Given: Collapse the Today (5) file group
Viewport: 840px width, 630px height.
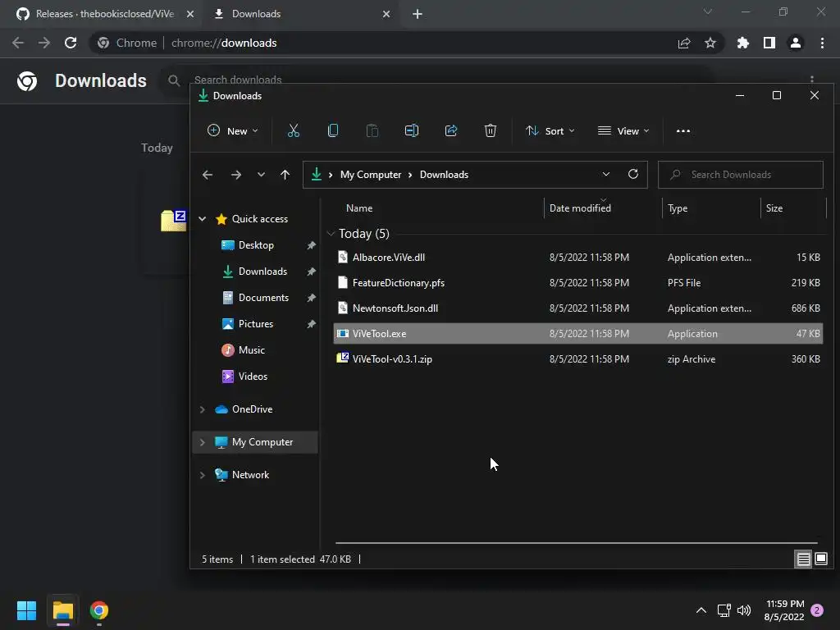Looking at the screenshot, I should (331, 234).
